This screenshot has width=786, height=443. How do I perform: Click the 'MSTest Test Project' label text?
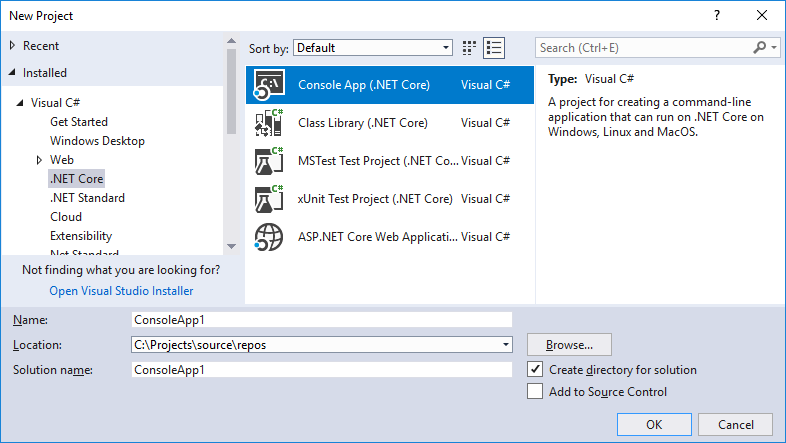(378, 161)
